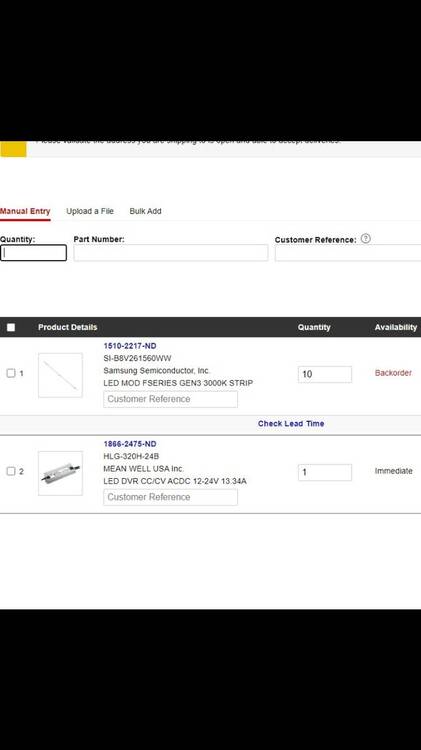The height and width of the screenshot is (750, 421).
Task: Click the Customer Reference help question-mark icon
Action: click(x=366, y=238)
